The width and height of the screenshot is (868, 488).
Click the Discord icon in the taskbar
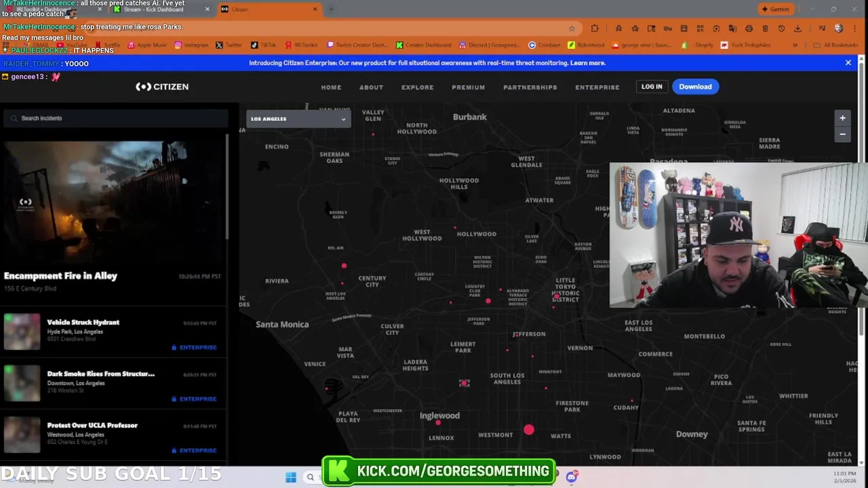[571, 477]
